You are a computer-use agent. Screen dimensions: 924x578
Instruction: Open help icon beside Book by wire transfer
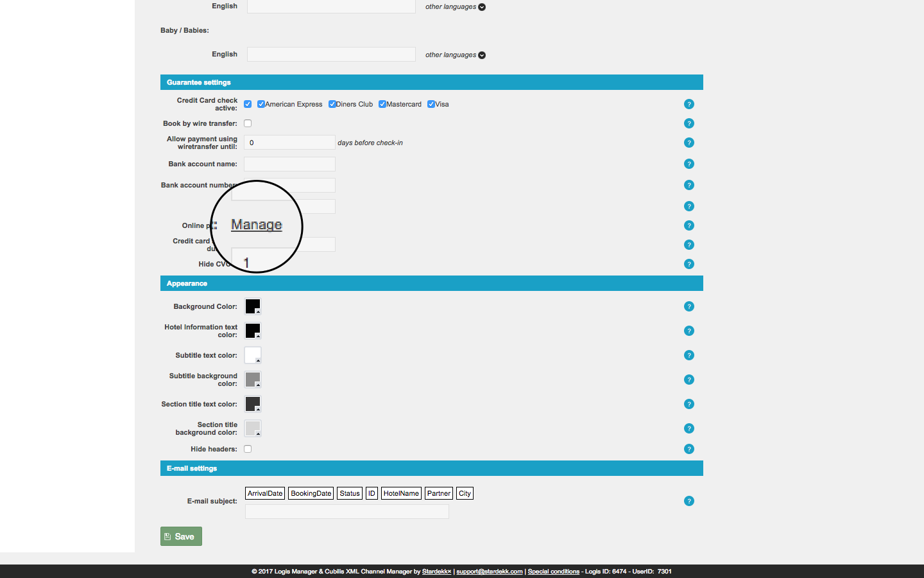689,123
